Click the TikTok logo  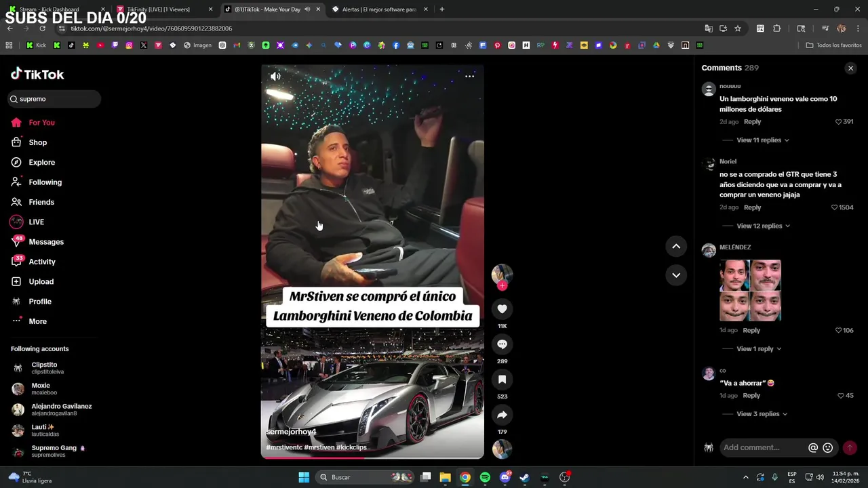37,74
